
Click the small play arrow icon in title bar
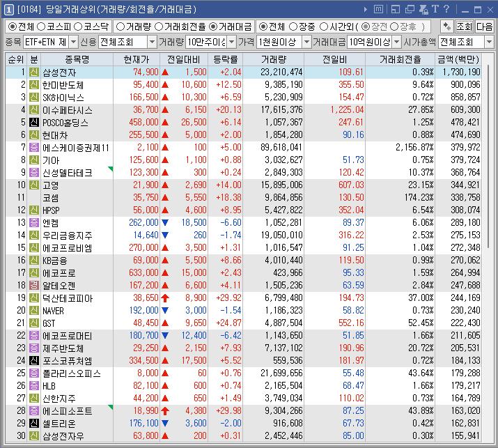click(365, 10)
